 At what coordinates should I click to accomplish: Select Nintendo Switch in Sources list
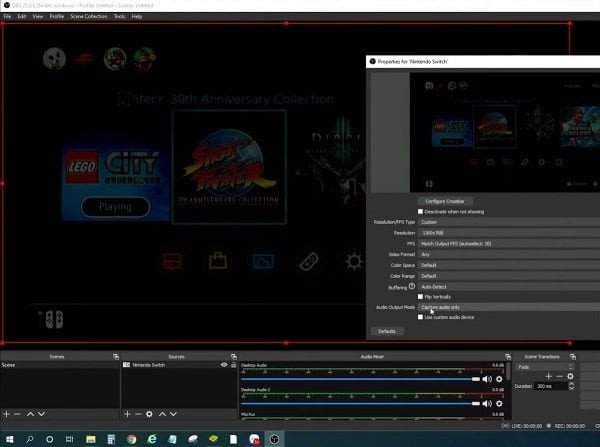[179, 365]
